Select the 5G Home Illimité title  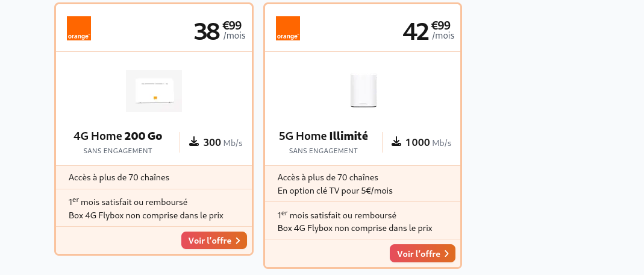coord(323,136)
